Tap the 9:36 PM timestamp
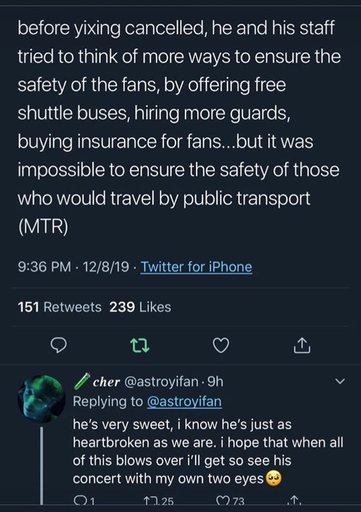The height and width of the screenshot is (512, 361). coord(44,267)
